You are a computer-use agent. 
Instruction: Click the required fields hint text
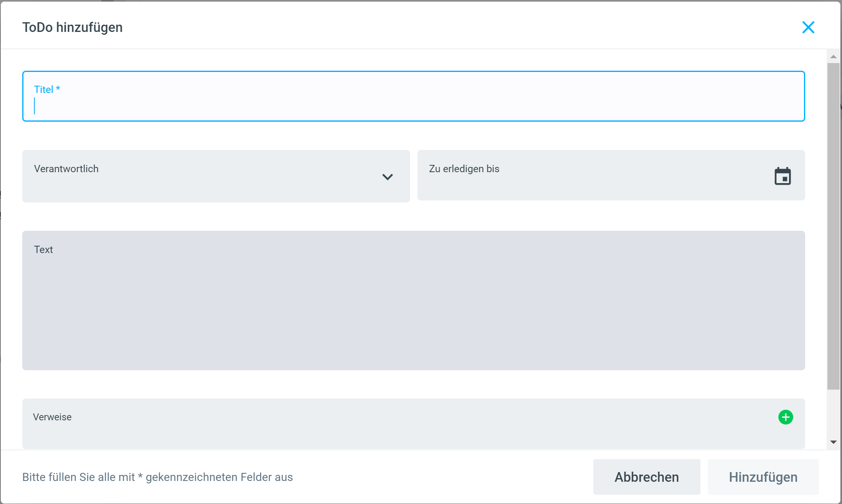[x=157, y=477]
